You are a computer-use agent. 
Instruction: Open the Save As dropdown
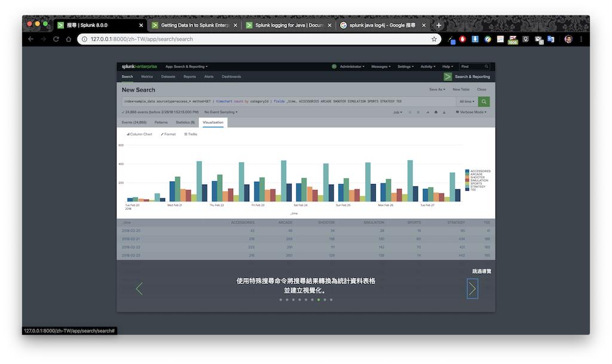pos(437,90)
